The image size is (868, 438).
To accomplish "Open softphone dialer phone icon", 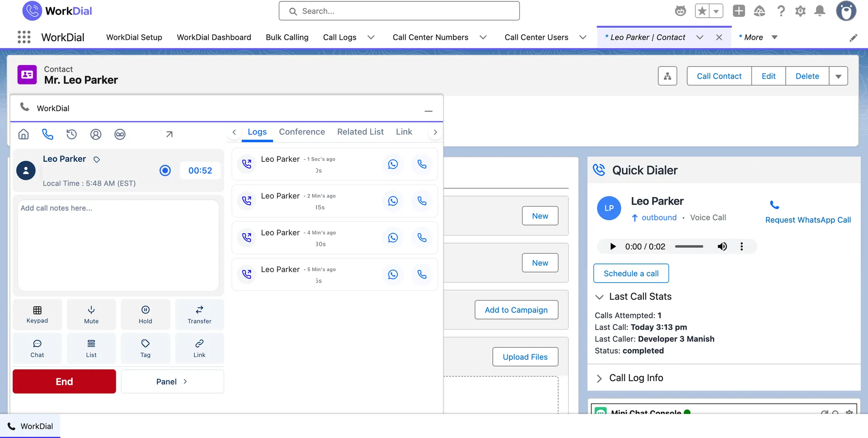I will pos(47,134).
